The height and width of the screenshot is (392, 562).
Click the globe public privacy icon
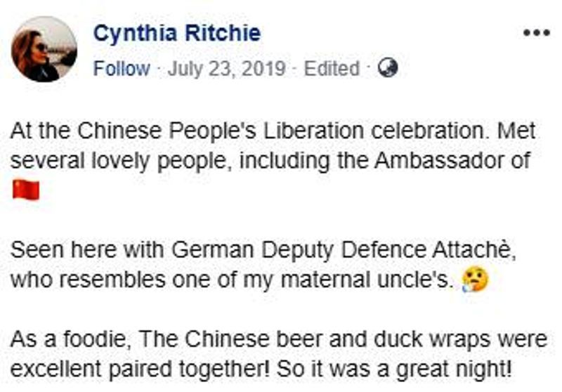(388, 67)
